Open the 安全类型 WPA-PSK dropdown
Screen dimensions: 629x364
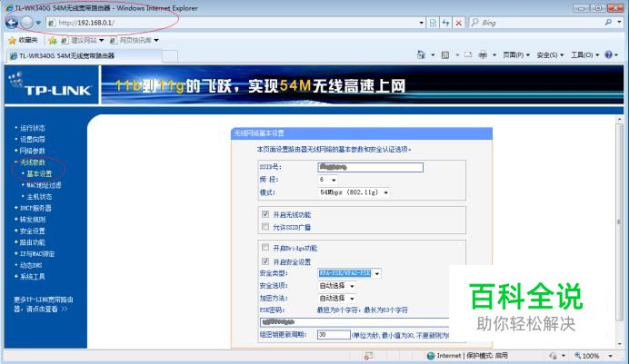click(x=349, y=273)
